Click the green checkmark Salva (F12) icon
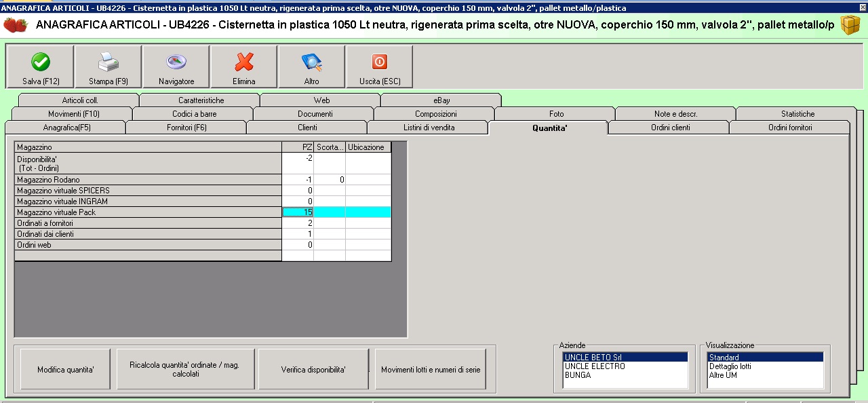Viewport: 868px width, 403px height. pyautogui.click(x=41, y=62)
